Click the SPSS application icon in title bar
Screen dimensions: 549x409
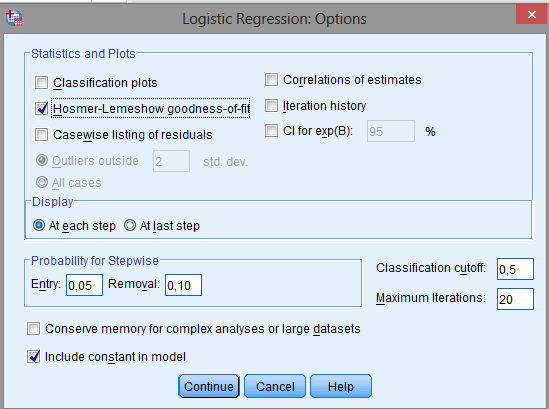[x=14, y=18]
